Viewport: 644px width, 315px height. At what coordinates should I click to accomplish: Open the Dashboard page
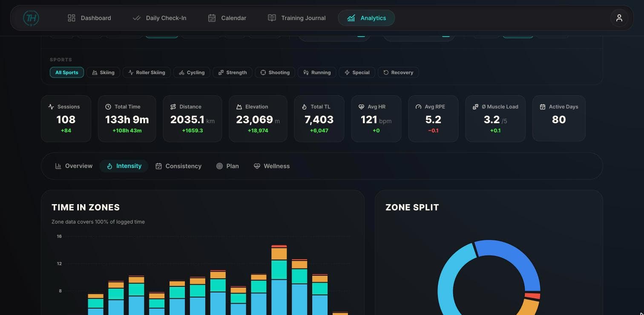click(x=89, y=18)
